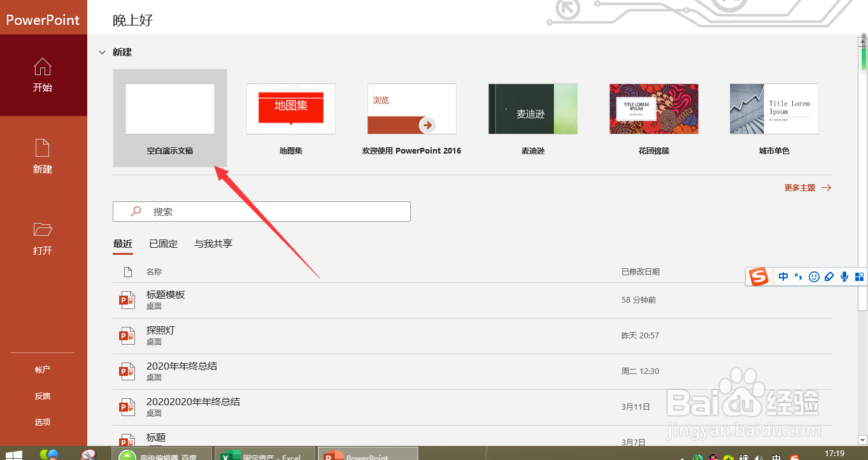The width and height of the screenshot is (868, 460).
Task: Open the 20202020年年终总结 recent presentation
Action: coord(472,407)
